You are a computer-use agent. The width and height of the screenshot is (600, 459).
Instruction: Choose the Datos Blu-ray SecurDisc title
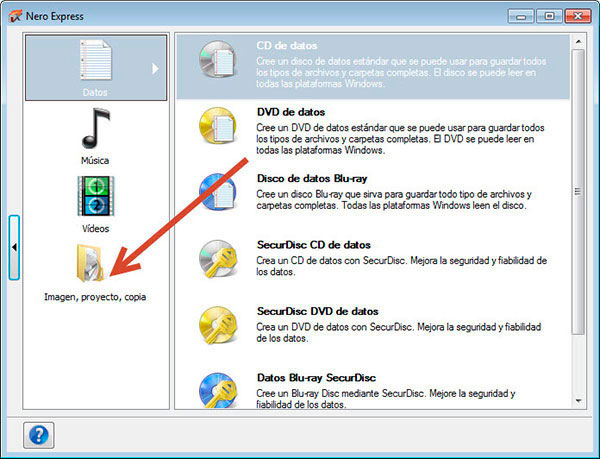point(316,378)
